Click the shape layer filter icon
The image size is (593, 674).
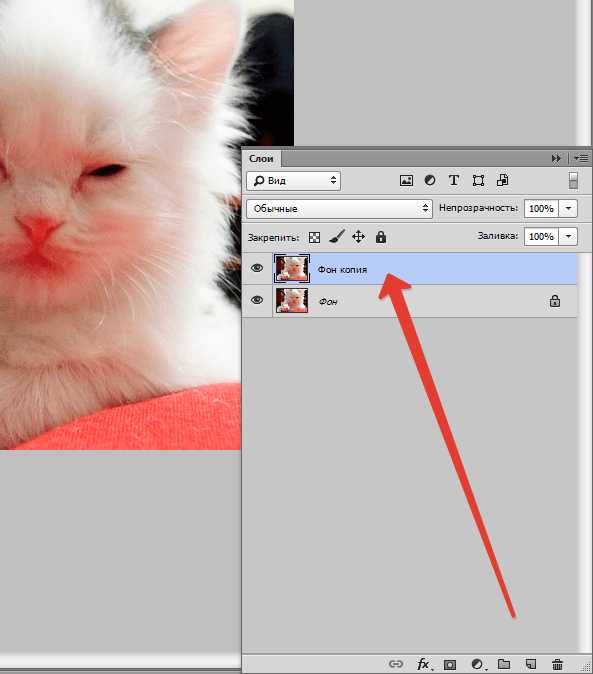point(478,181)
